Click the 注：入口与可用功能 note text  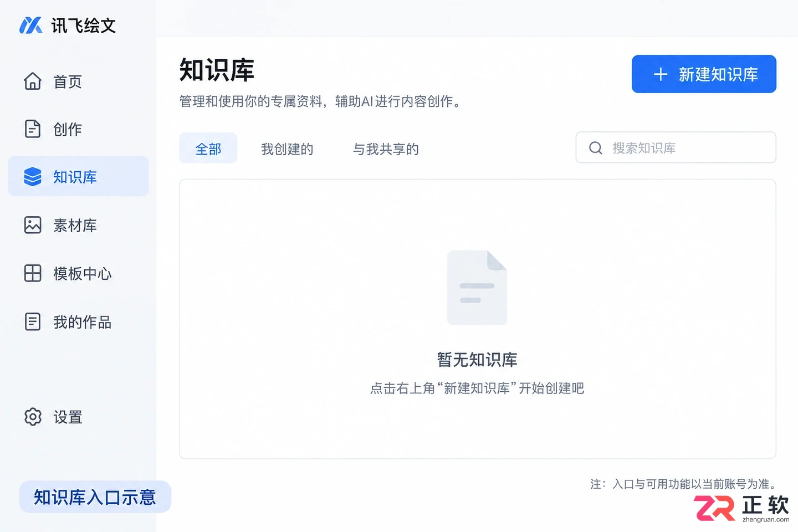click(683, 484)
